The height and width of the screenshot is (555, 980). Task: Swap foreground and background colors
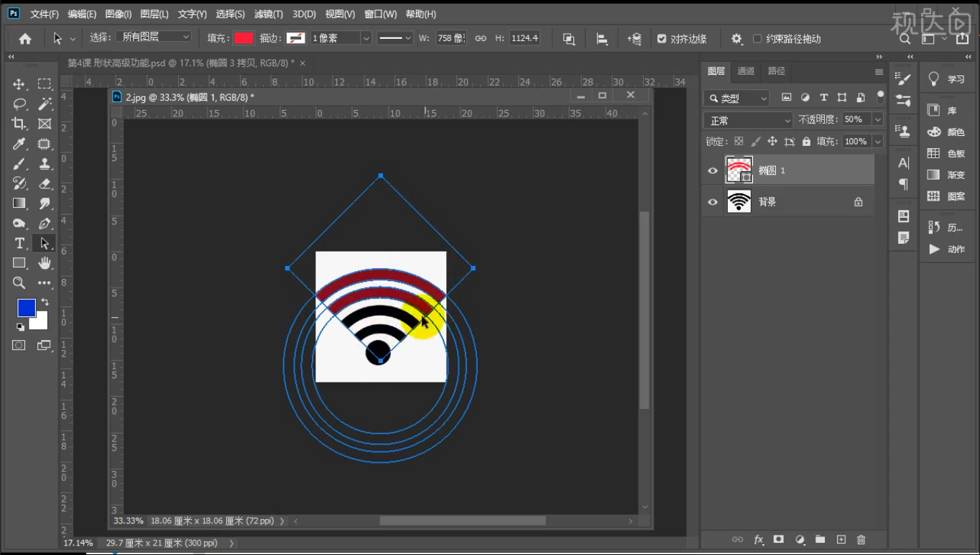pyautogui.click(x=45, y=302)
